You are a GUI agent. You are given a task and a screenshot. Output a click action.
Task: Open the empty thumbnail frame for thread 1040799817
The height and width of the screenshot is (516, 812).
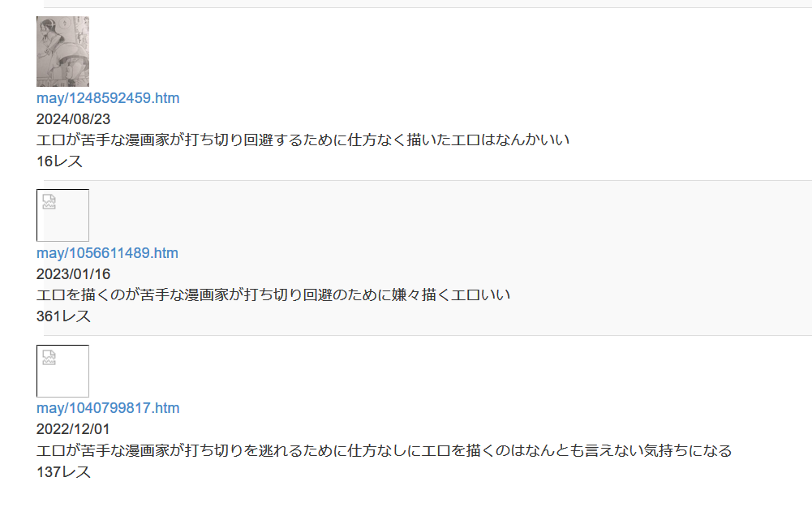(62, 371)
